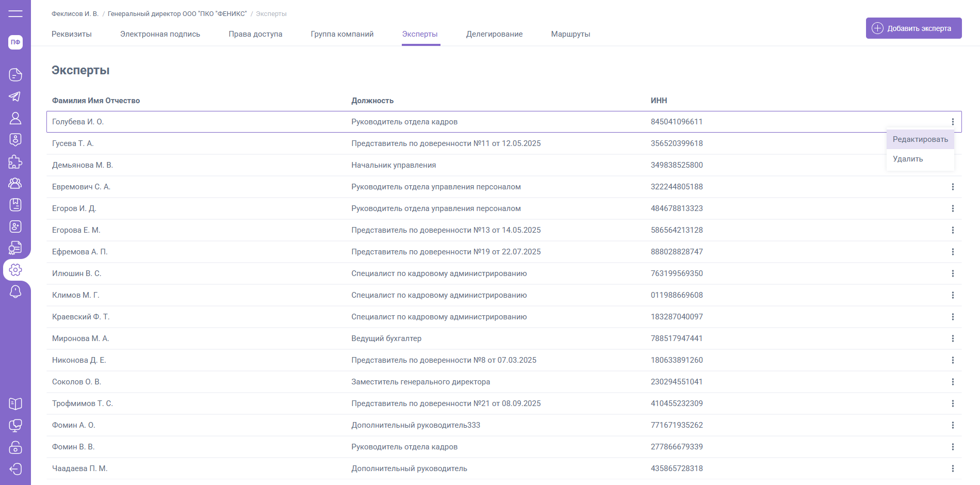Open the kebab menu for Соколов О. В.
980x485 pixels.
click(953, 382)
